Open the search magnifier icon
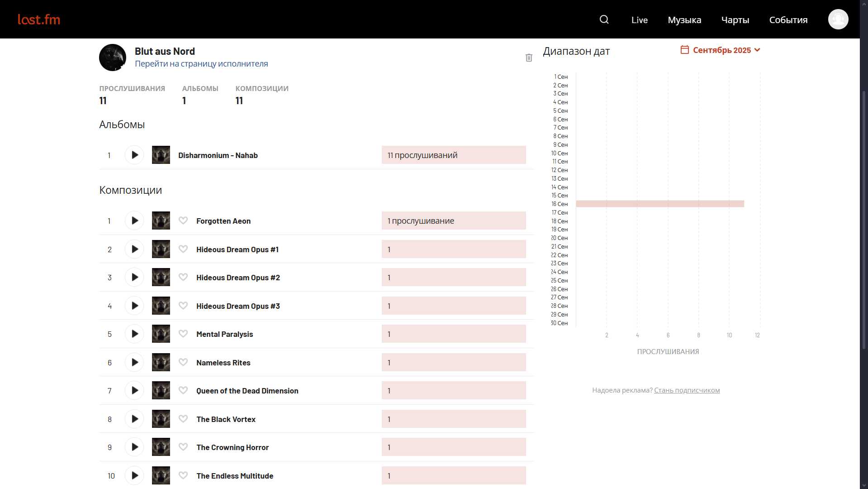The height and width of the screenshot is (489, 868). 604,19
